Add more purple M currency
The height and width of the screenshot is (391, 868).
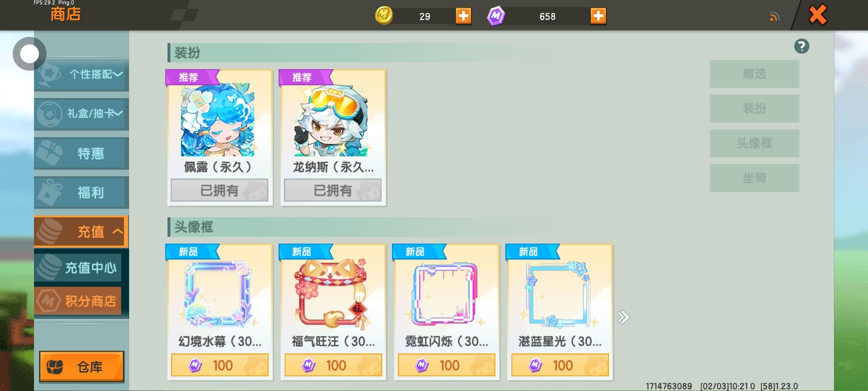(598, 16)
